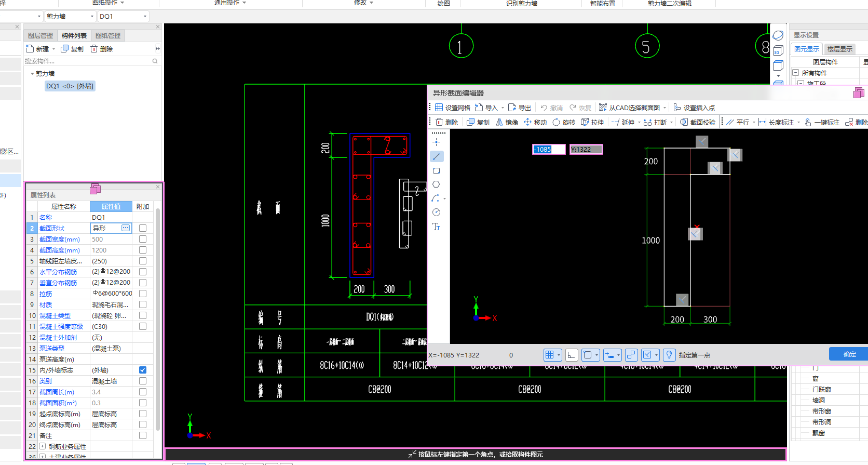Open the 长度标注 dropdown arrow

tap(798, 123)
